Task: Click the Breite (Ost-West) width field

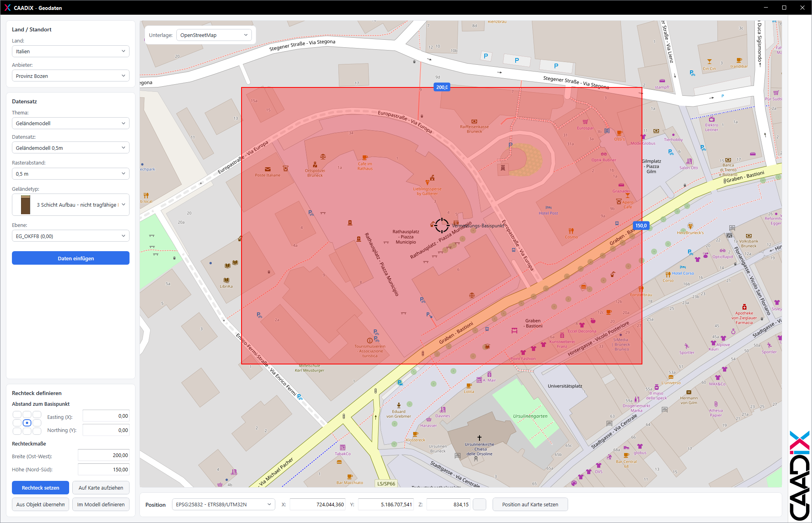Action: click(x=104, y=455)
